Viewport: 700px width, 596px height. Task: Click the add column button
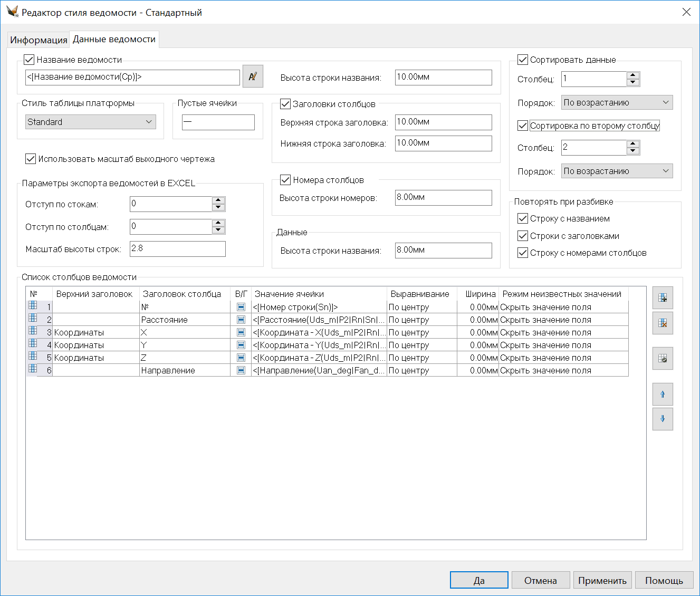point(663,298)
